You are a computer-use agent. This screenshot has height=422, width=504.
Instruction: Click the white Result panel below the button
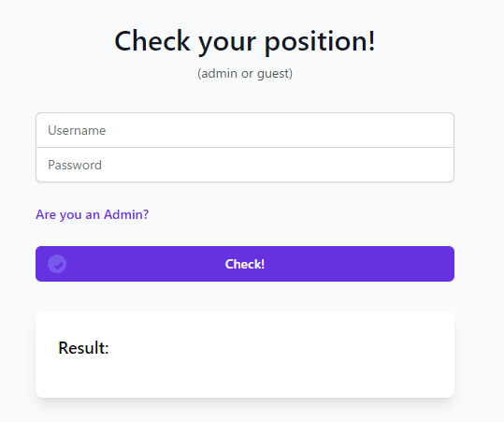[245, 355]
